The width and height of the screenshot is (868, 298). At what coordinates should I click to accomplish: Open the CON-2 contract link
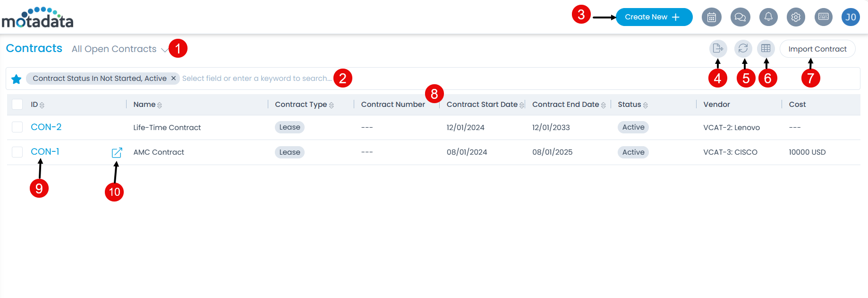[46, 127]
